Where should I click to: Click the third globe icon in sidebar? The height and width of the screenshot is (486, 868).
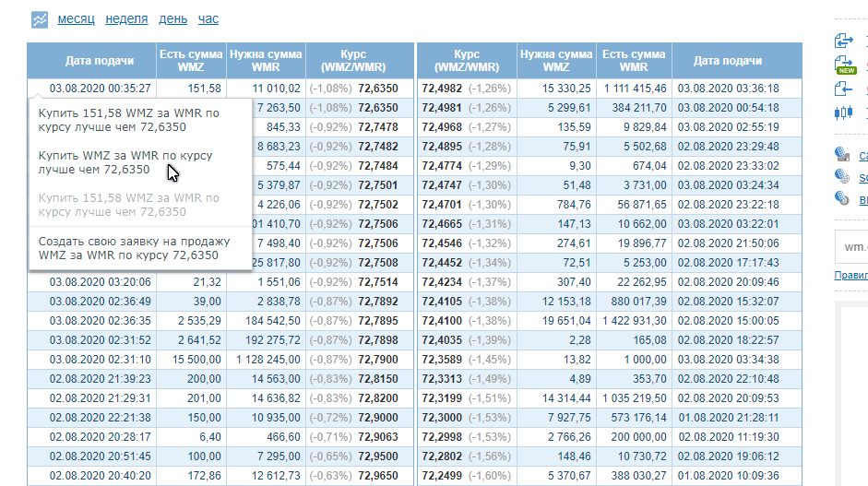pyautogui.click(x=842, y=197)
